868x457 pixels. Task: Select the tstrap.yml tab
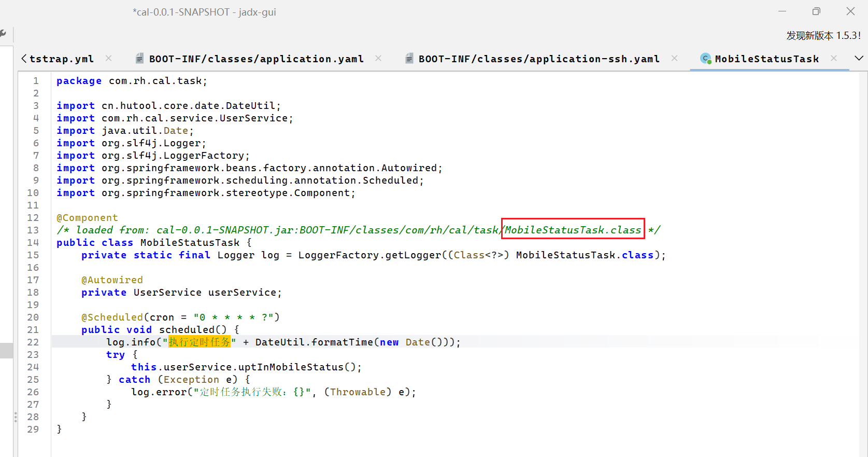[x=61, y=59]
